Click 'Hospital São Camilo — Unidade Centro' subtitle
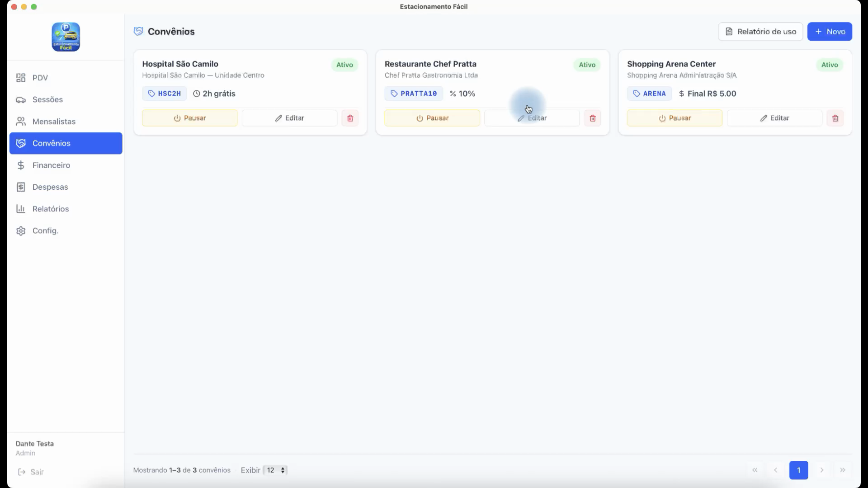This screenshot has width=868, height=488. tap(203, 75)
